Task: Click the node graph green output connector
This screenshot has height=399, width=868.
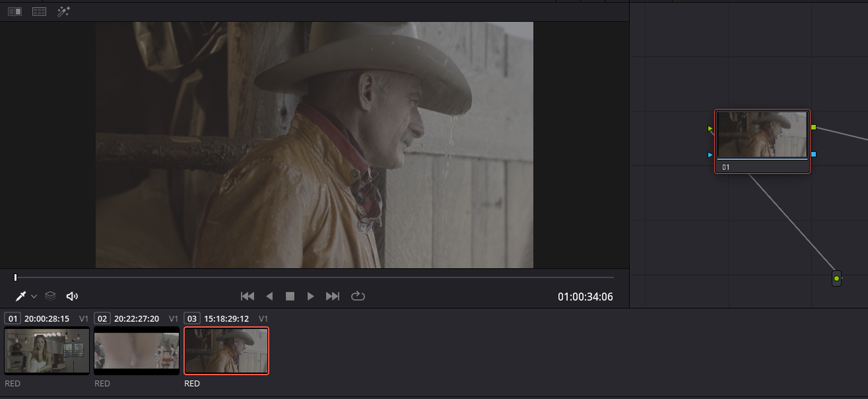Action: coord(837,278)
